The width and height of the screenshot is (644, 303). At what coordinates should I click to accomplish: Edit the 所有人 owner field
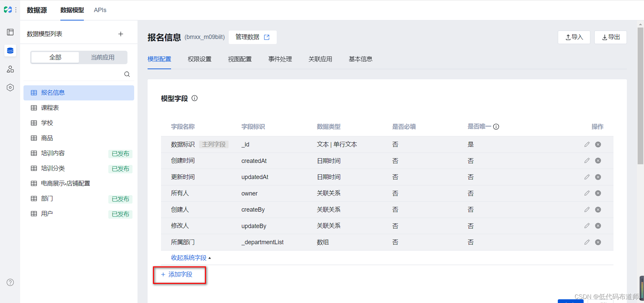587,193
